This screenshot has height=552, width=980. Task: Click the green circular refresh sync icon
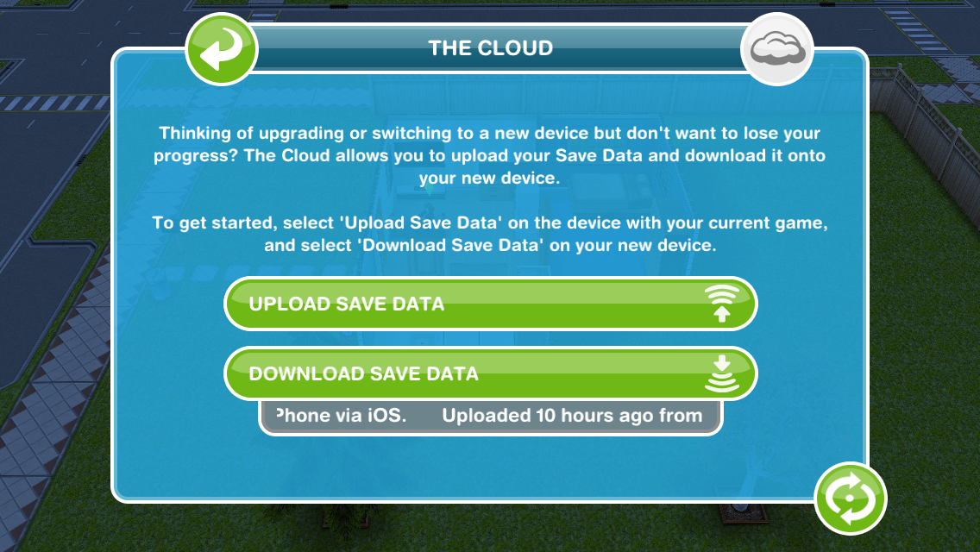pyautogui.click(x=850, y=499)
